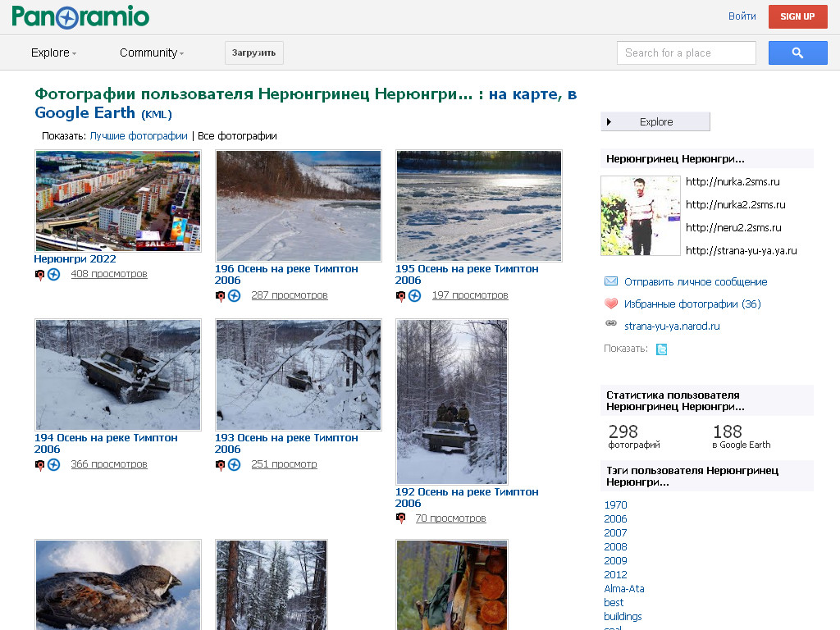Click Google Earth compass icon under photo 196

(x=234, y=295)
